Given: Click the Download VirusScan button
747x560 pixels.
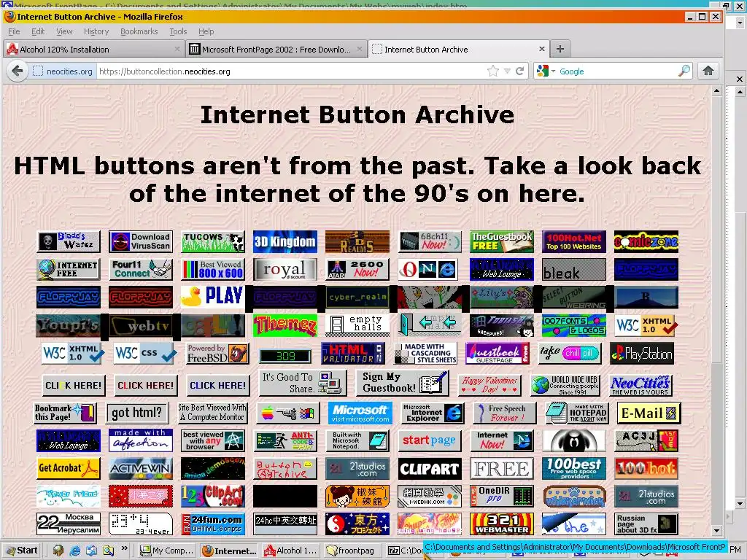Looking at the screenshot, I should 141,241.
